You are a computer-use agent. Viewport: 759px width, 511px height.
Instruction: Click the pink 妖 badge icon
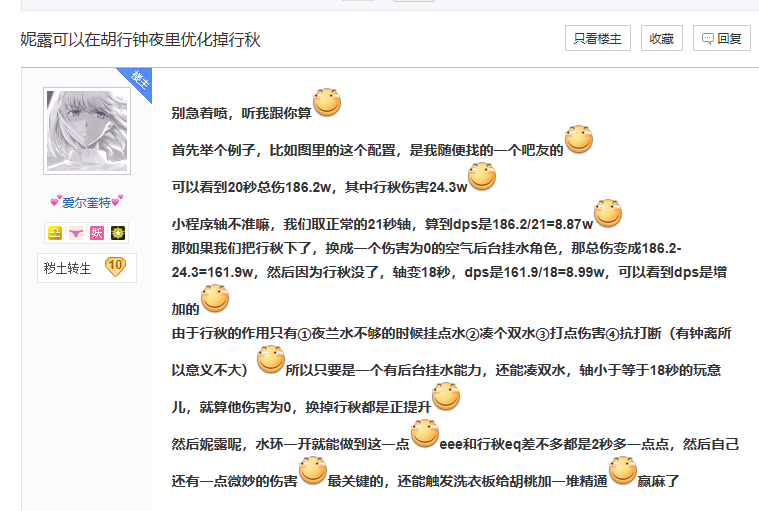tap(97, 233)
